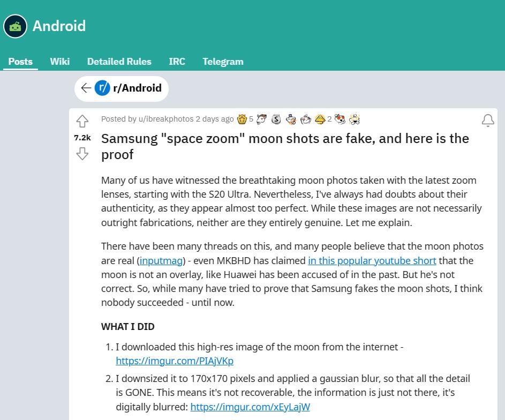Expand the r/Android community header pill
This screenshot has height=420, width=505.
tap(121, 88)
